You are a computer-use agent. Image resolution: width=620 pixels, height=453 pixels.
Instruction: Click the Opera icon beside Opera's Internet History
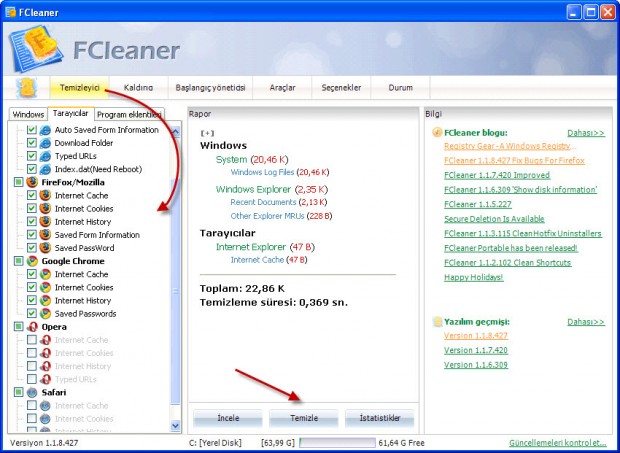(45, 366)
